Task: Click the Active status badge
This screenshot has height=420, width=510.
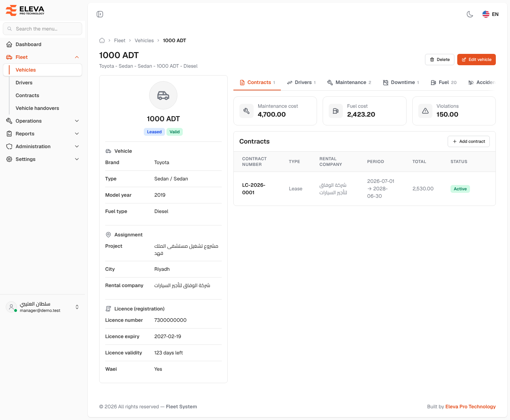Action: coord(460,189)
